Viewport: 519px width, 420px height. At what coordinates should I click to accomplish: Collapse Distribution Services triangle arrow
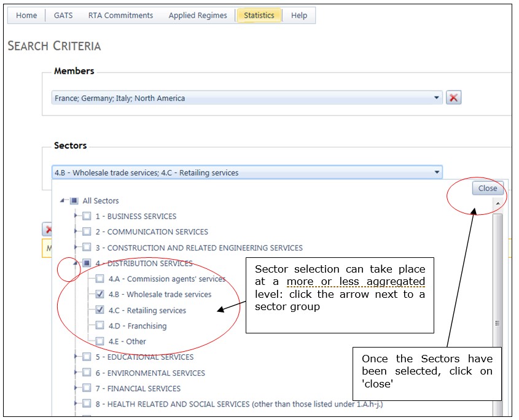76,263
